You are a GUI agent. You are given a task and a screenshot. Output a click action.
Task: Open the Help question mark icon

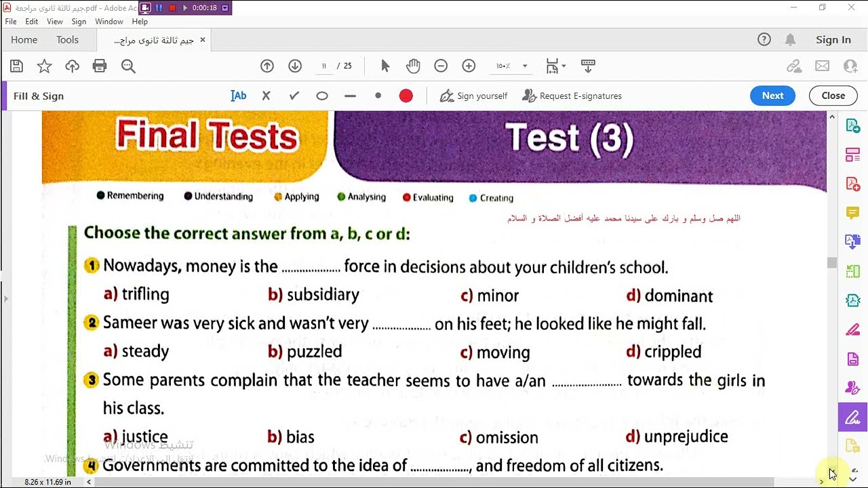(x=764, y=39)
